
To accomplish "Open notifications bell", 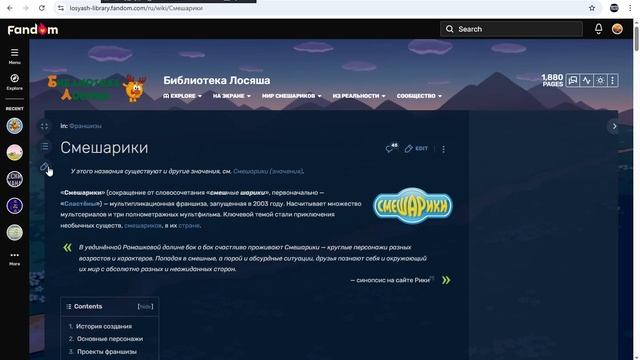I will 598,29.
